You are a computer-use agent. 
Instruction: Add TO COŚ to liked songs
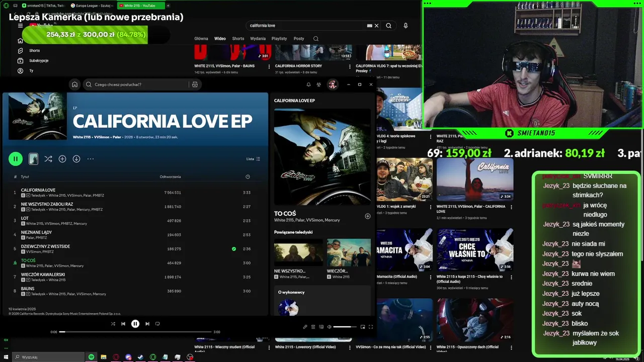[x=367, y=216]
